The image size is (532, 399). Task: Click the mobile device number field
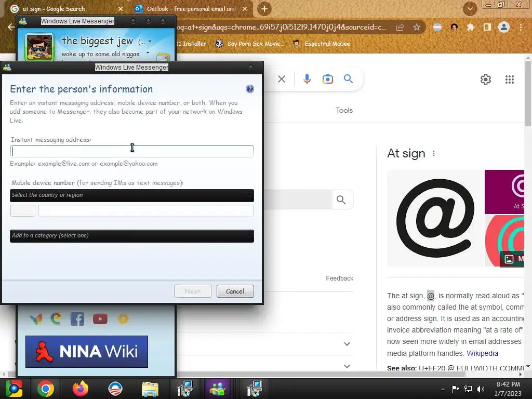[146, 211]
